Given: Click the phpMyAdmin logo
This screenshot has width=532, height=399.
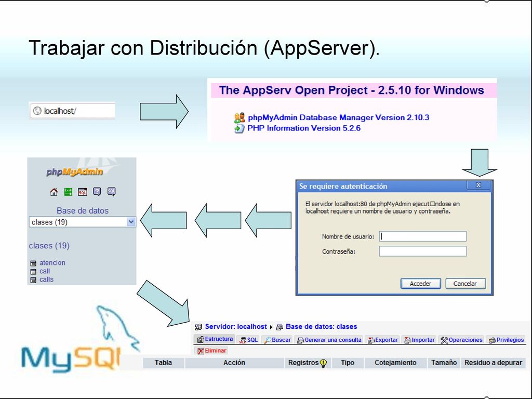Looking at the screenshot, I should 75,171.
